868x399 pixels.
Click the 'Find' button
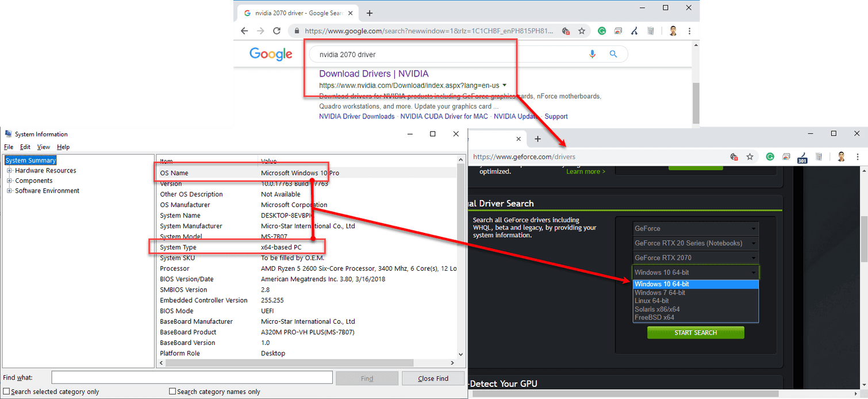[367, 378]
